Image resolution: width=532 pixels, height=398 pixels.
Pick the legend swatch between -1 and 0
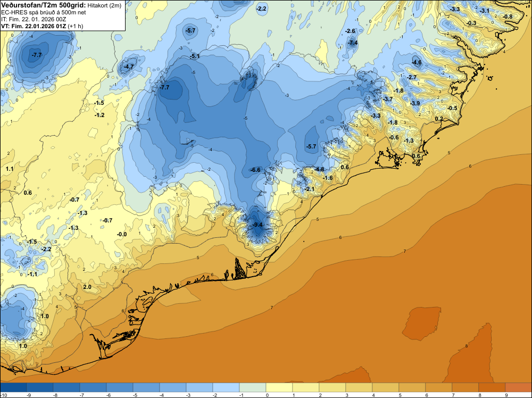click(x=252, y=387)
